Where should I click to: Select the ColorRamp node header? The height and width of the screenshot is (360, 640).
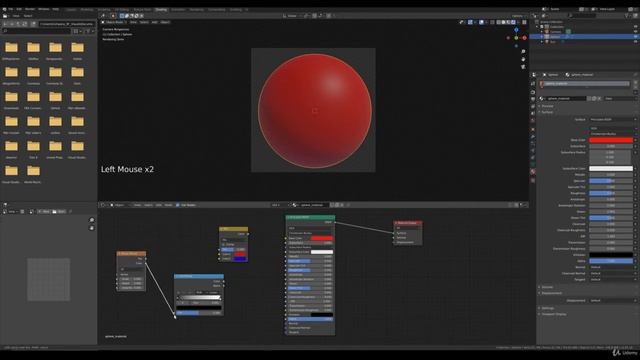199,276
